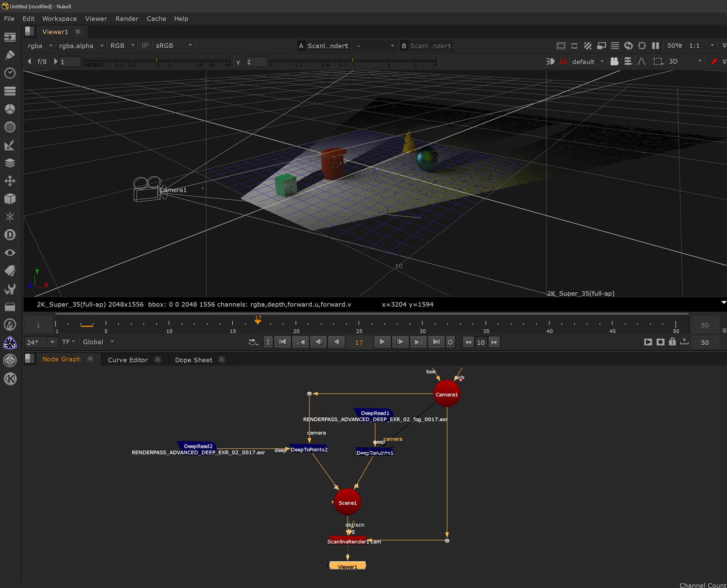
Task: Click the viewer refresh icon
Action: pyautogui.click(x=628, y=45)
